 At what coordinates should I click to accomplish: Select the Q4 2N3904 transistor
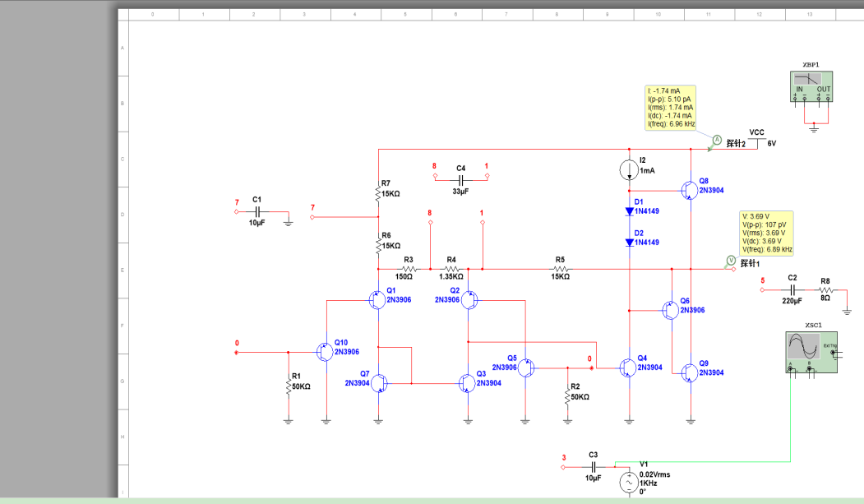tap(627, 368)
